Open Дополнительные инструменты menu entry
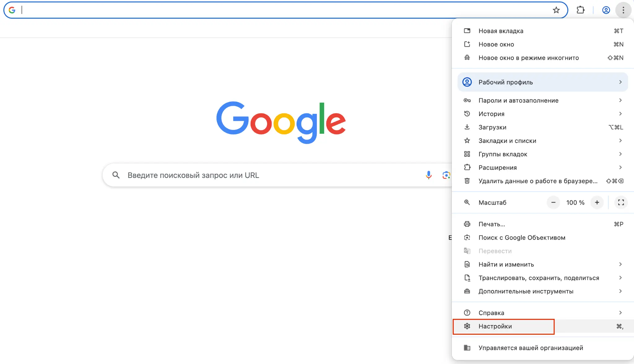The height and width of the screenshot is (364, 634). pos(543,291)
